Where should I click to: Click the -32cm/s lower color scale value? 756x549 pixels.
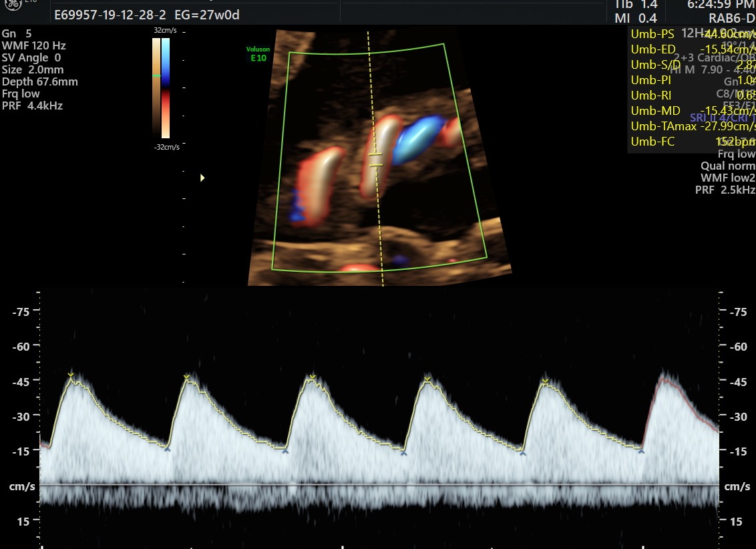click(x=166, y=147)
